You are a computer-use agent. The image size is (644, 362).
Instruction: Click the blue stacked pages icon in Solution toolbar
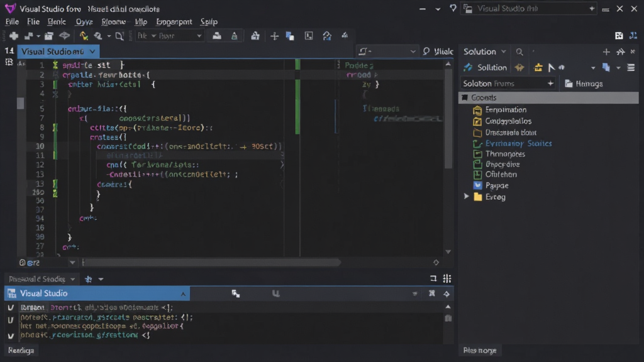(x=606, y=67)
